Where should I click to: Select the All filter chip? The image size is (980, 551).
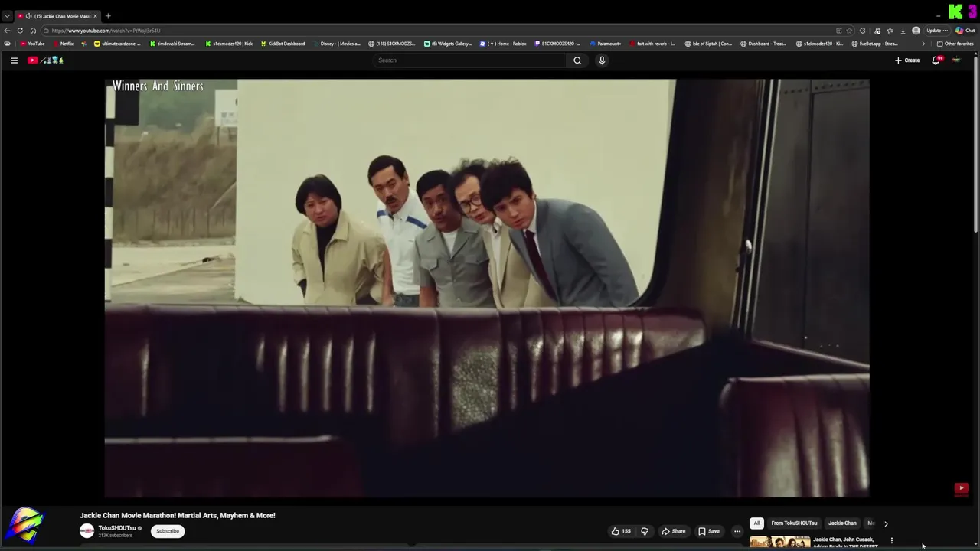(756, 523)
